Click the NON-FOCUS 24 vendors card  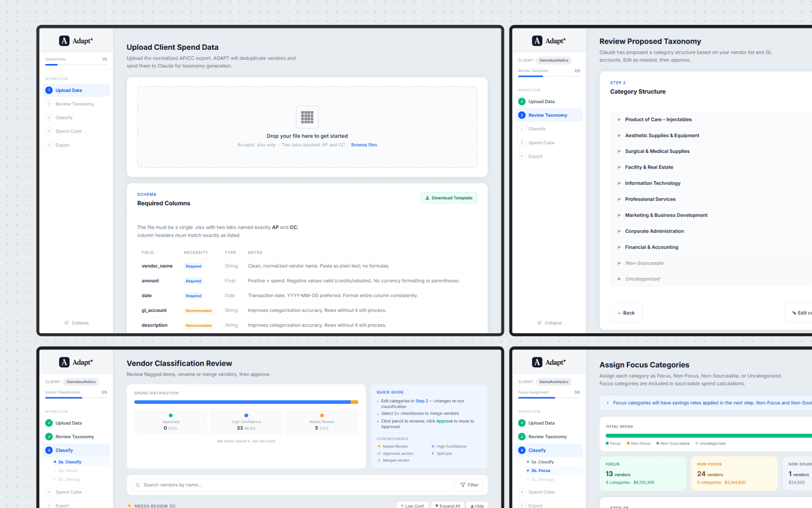[x=734, y=473]
